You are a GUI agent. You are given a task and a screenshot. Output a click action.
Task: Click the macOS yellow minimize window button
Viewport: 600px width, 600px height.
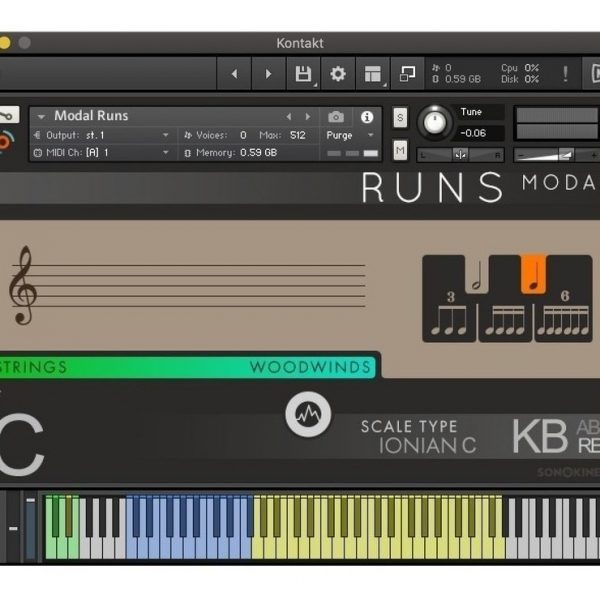click(4, 42)
